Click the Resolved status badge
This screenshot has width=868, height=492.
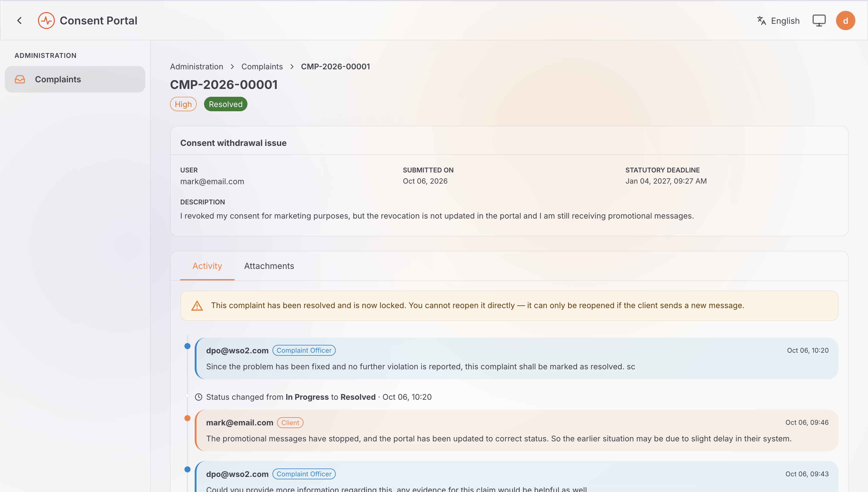coord(226,104)
